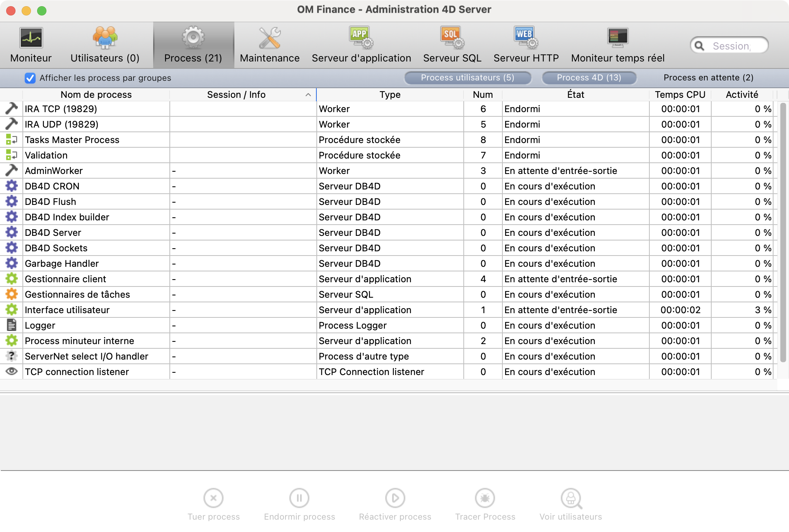Click the blue gear icon for DB4D Index builder

(x=12, y=217)
